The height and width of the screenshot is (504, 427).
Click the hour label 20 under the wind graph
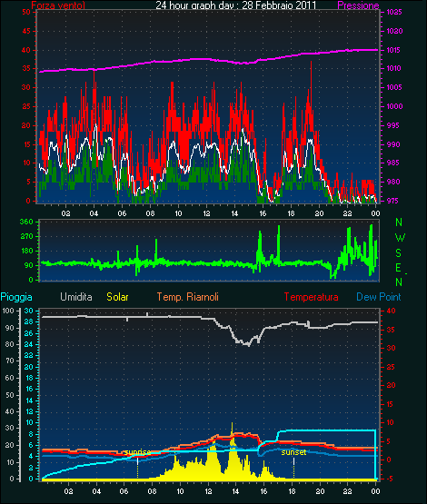coord(319,213)
